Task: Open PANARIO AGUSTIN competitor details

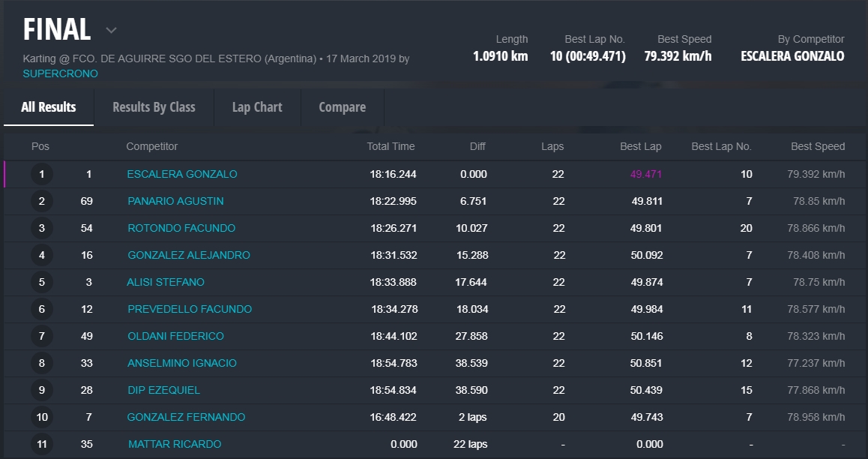Action: (175, 201)
